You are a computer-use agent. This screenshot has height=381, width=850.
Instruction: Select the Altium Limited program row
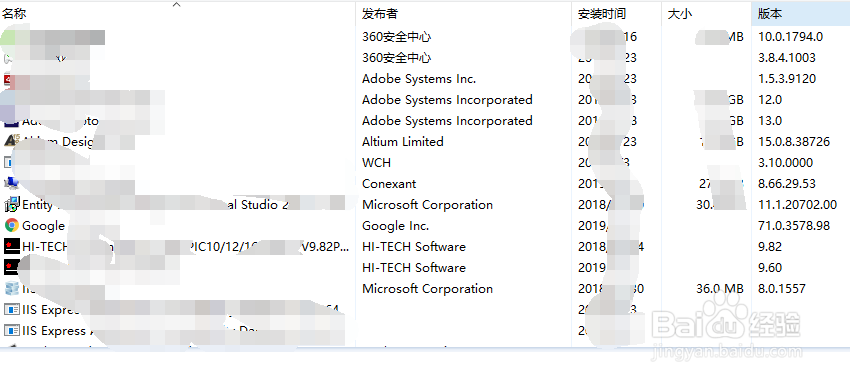pos(425,141)
